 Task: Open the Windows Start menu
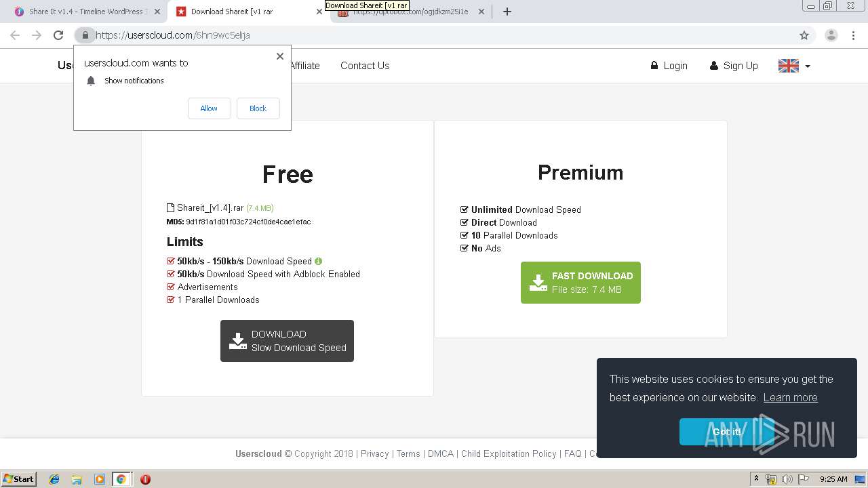(18, 479)
